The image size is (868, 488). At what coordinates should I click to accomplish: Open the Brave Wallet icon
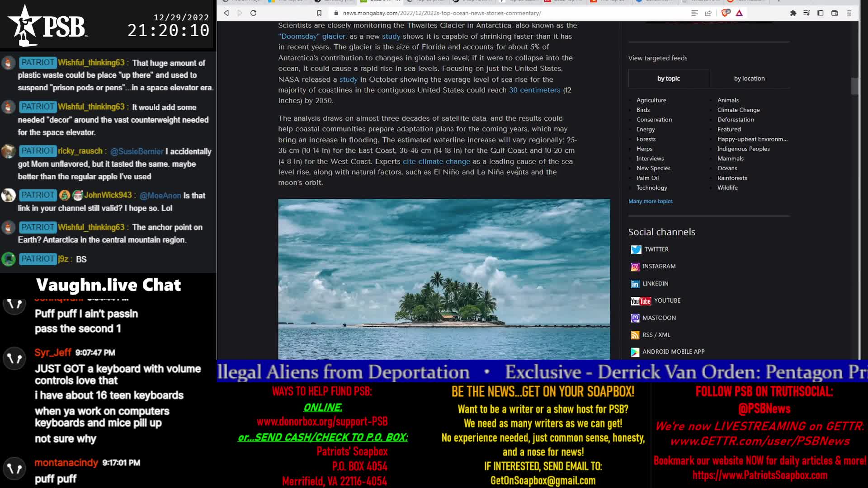tap(835, 13)
